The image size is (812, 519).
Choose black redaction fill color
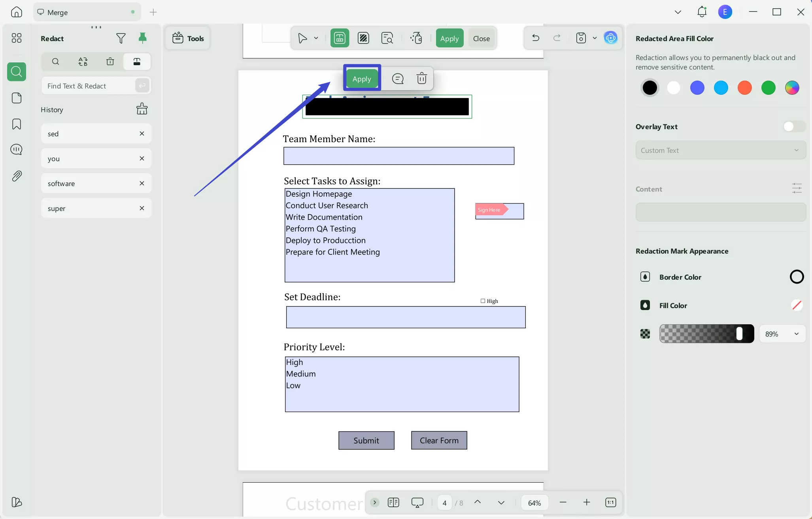coord(650,88)
